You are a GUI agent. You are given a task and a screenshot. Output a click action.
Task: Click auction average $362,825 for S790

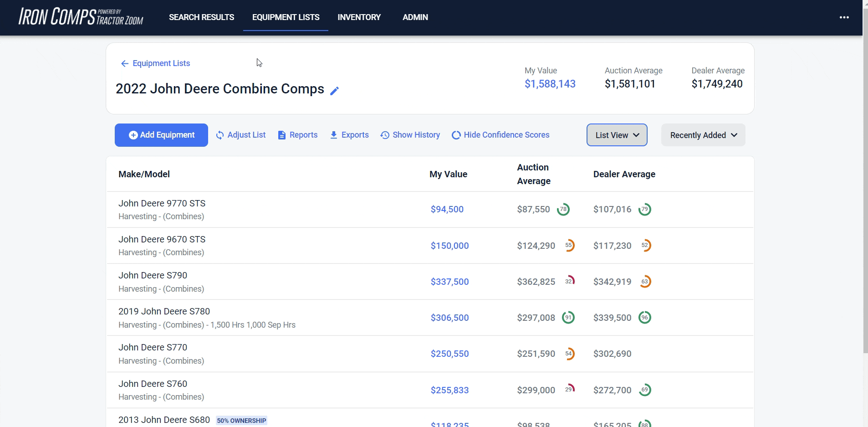536,281
